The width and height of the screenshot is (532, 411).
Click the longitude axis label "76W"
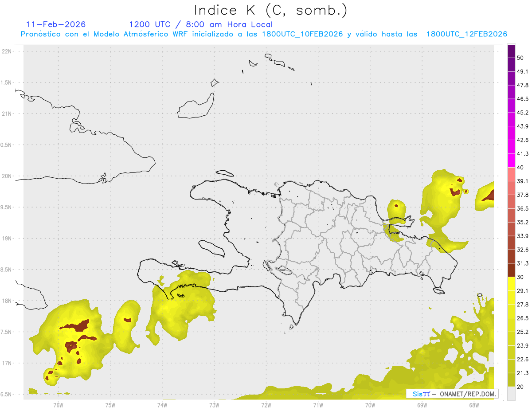click(59, 405)
